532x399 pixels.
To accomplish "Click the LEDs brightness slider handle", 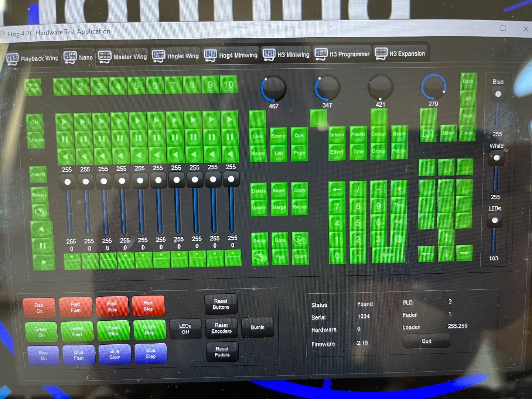I will (x=495, y=221).
